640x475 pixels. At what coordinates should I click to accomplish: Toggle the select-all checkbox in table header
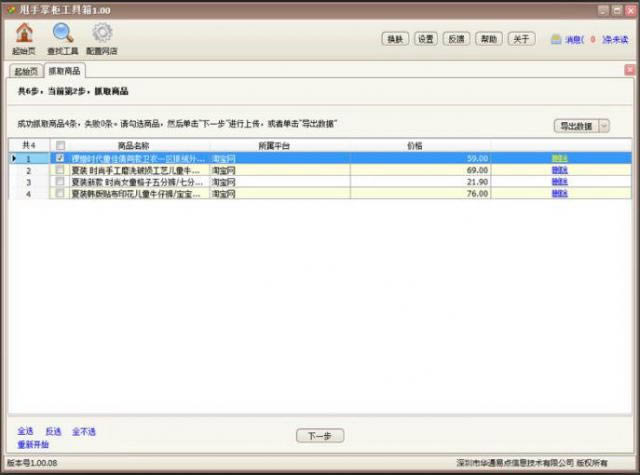pyautogui.click(x=60, y=146)
